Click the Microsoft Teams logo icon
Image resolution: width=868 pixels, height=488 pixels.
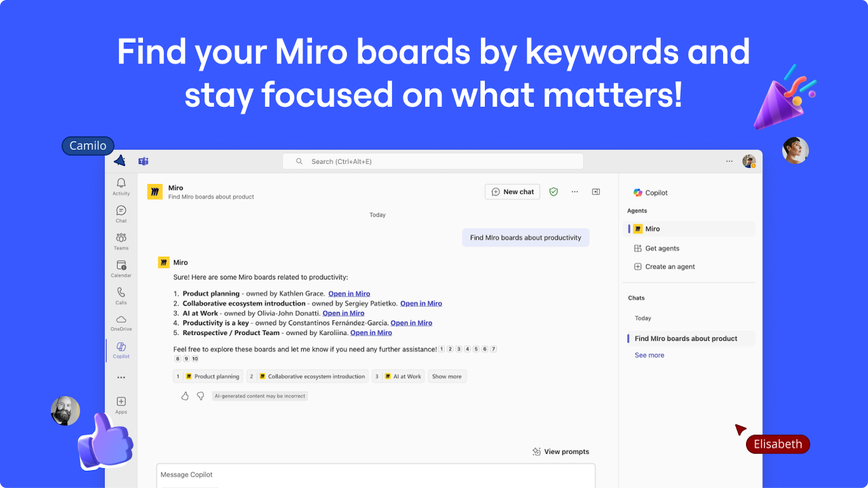144,161
